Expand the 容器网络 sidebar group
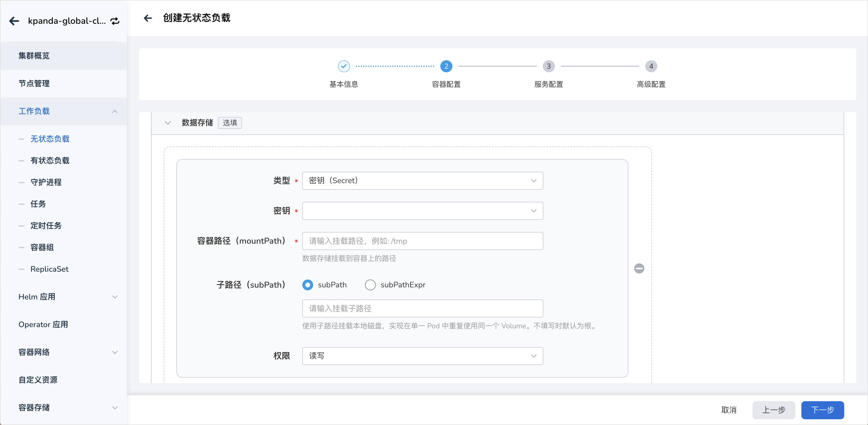Screen dimensions: 868x425 pos(115,352)
